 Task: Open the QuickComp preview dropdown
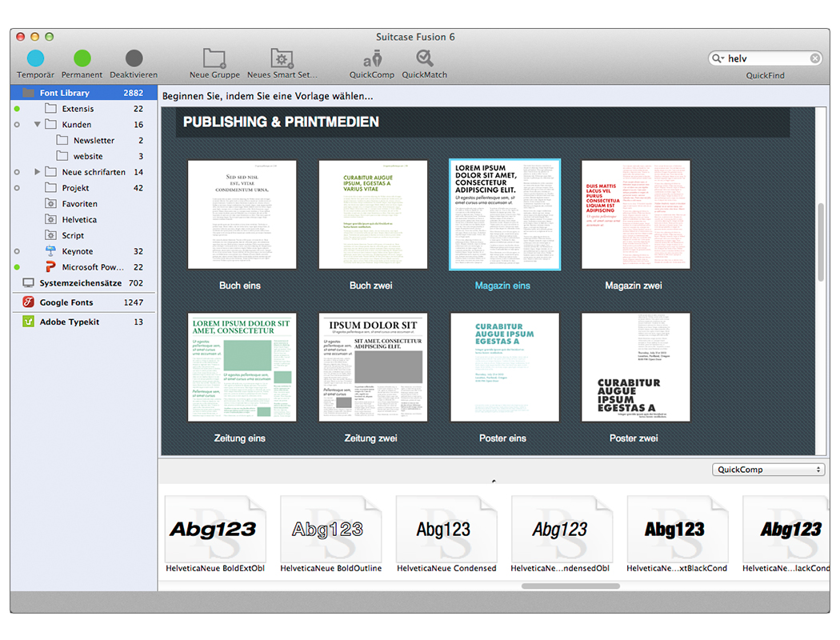pyautogui.click(x=768, y=470)
